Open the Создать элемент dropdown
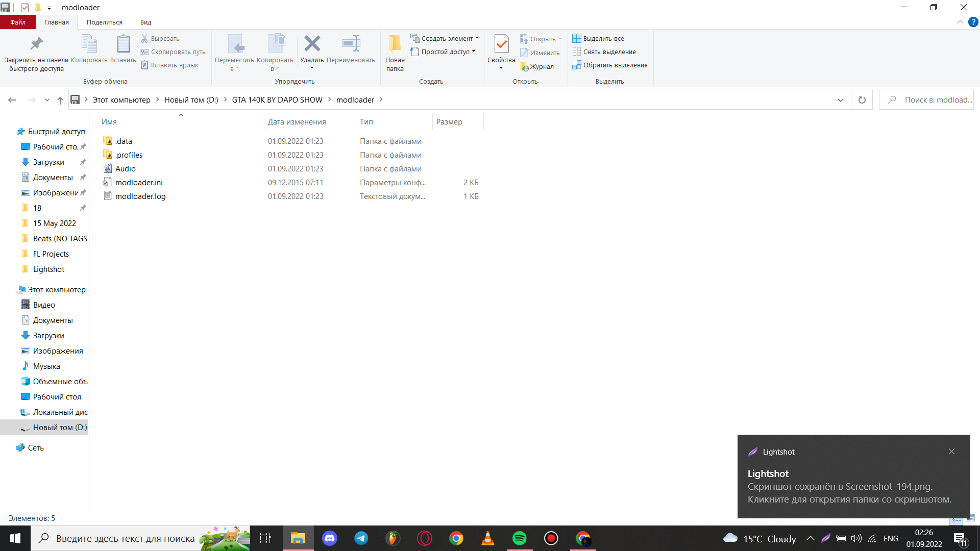 445,38
